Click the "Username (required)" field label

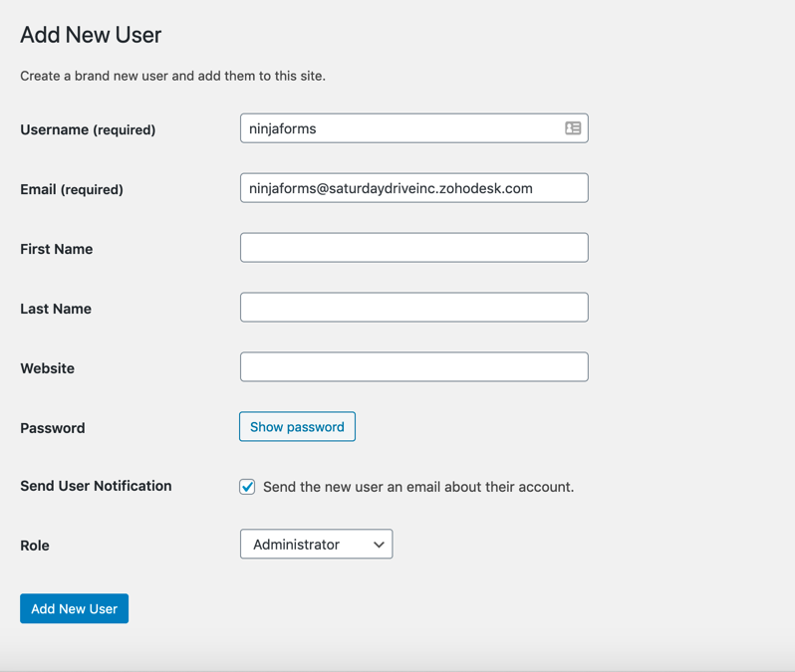tap(88, 129)
